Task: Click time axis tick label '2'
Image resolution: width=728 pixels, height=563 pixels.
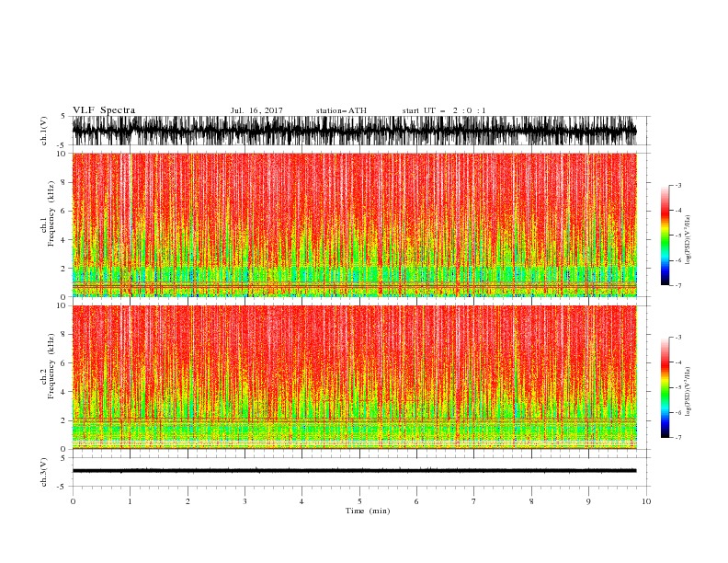Action: tap(188, 501)
